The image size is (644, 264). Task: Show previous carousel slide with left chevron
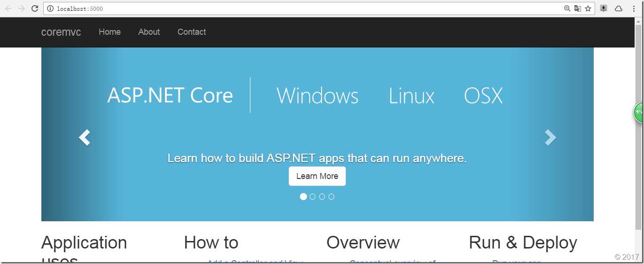pyautogui.click(x=84, y=137)
